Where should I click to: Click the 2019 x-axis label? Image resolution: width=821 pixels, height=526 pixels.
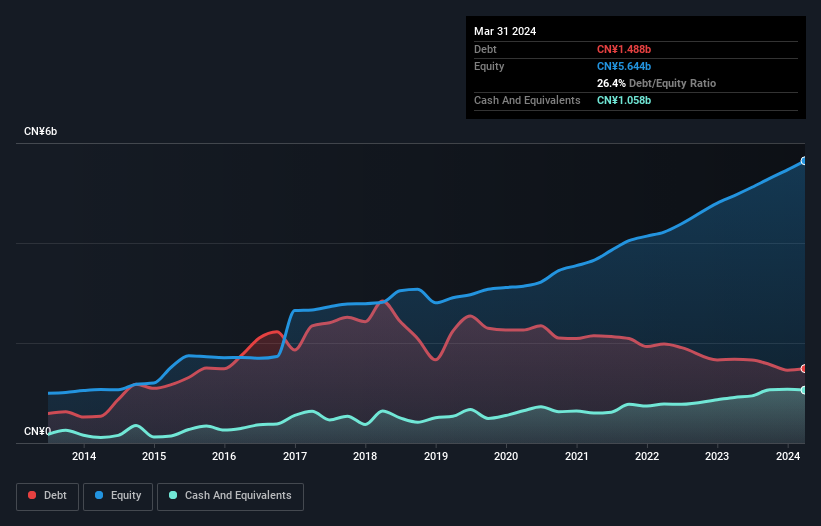436,456
